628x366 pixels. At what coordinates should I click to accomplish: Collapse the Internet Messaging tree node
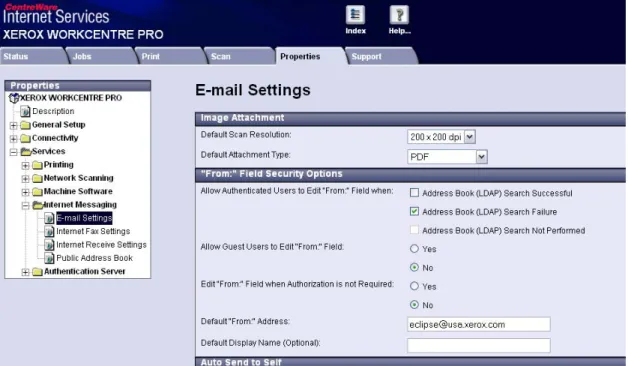(26, 205)
